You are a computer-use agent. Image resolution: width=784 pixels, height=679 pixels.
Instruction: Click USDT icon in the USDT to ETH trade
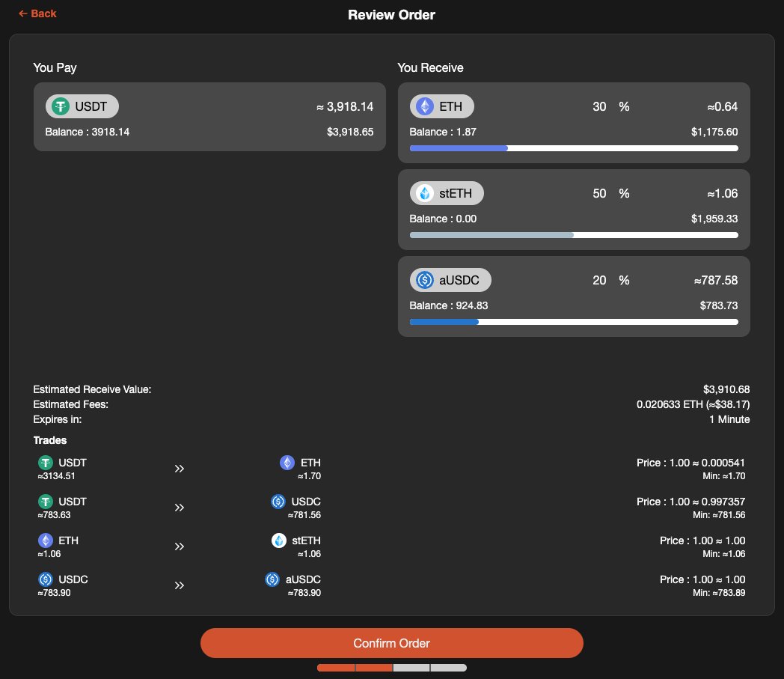click(46, 463)
